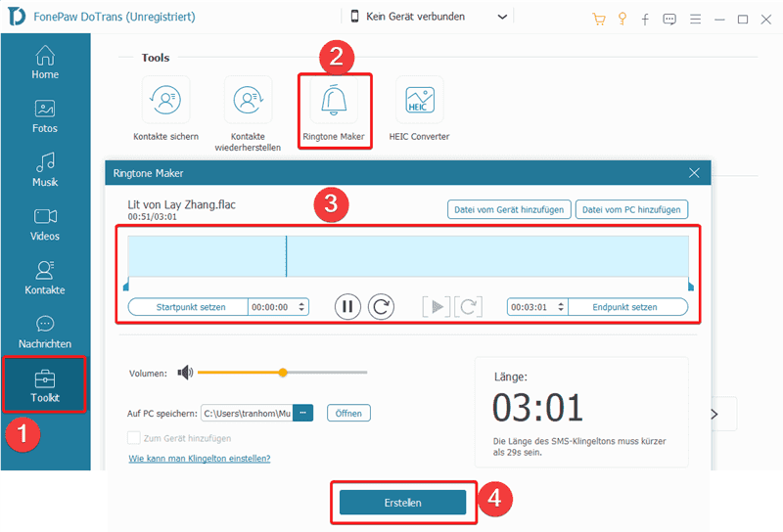Show Nachrichten section
This screenshot has height=532, width=783.
pos(45,332)
